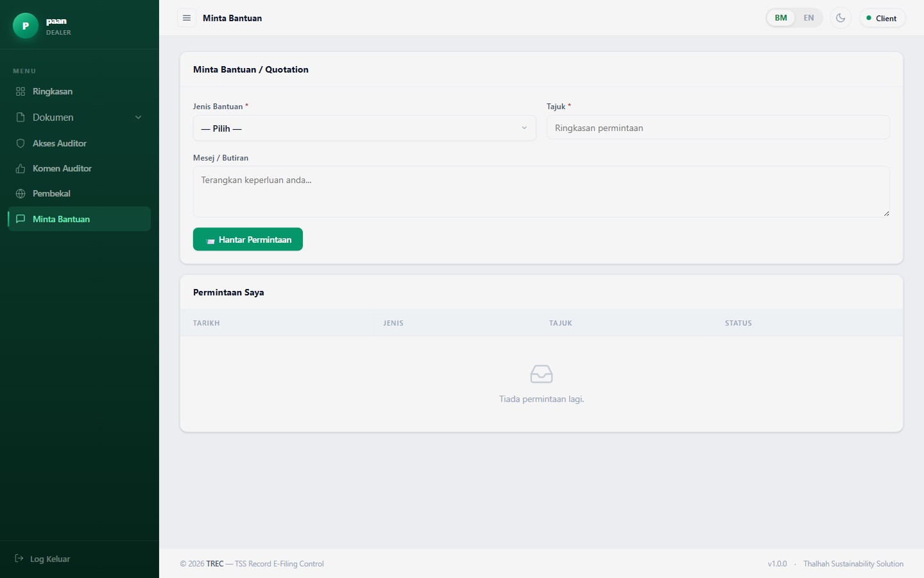This screenshot has height=578, width=924.
Task: Click the green P user avatar
Action: click(26, 26)
